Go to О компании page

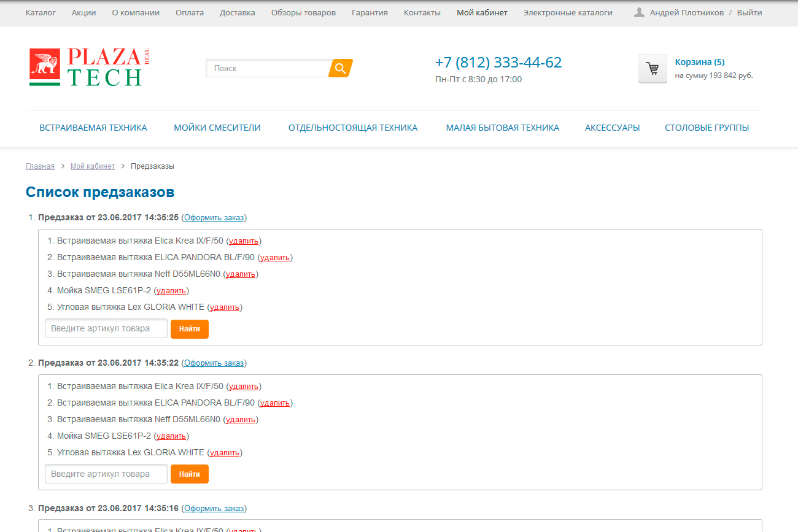coord(136,12)
